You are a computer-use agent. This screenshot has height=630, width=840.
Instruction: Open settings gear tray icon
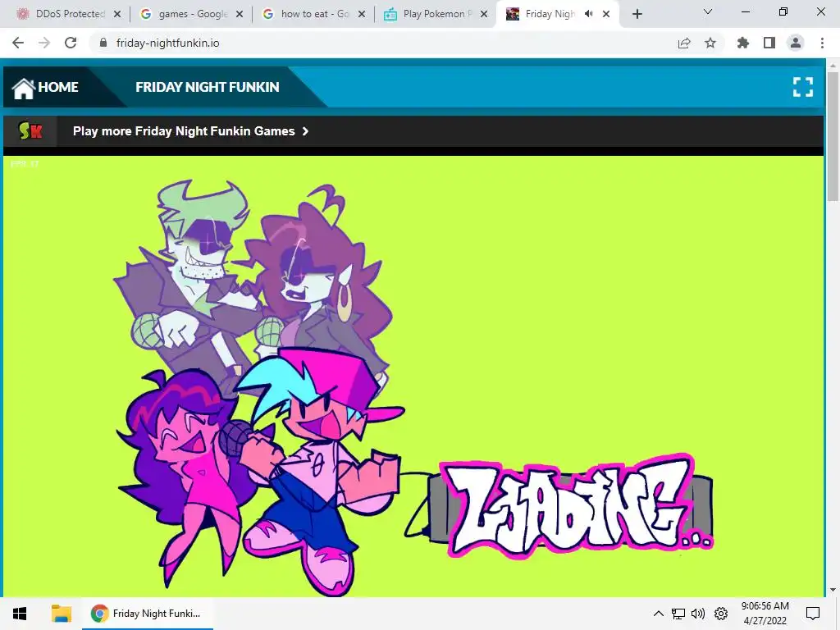coord(721,614)
